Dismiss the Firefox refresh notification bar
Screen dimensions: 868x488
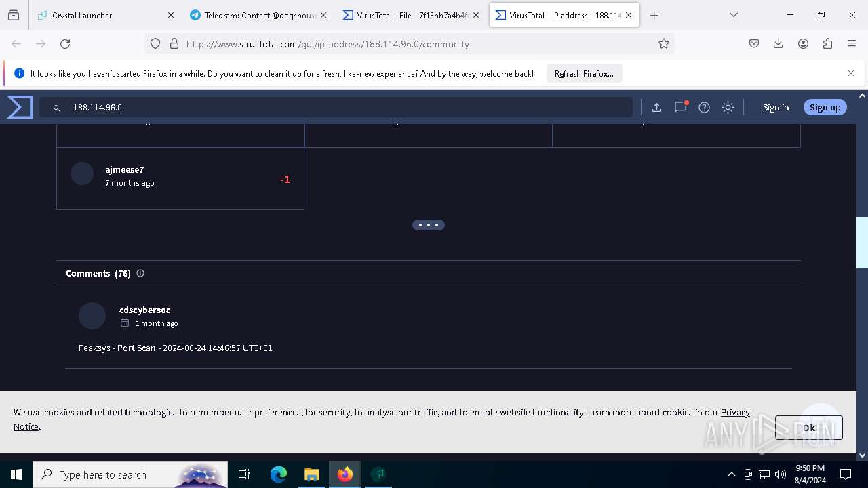[851, 73]
